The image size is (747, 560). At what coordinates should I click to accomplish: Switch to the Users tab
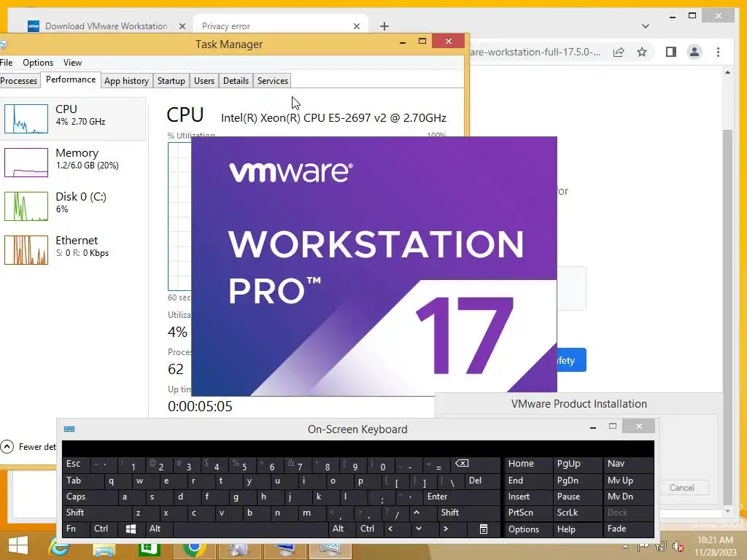[204, 81]
